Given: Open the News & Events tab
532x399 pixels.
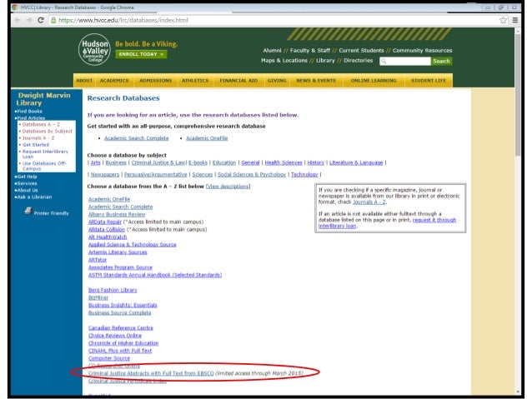Looking at the screenshot, I should (x=316, y=81).
